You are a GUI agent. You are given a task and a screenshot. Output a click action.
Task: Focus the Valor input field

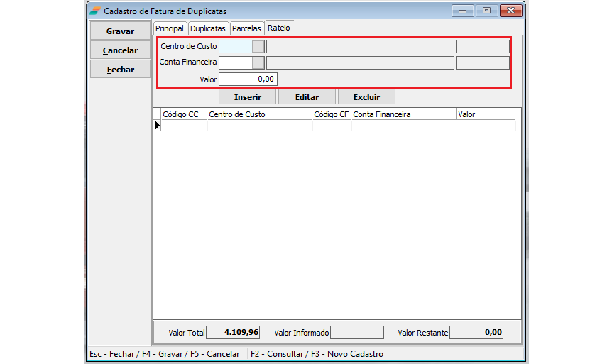(x=248, y=79)
